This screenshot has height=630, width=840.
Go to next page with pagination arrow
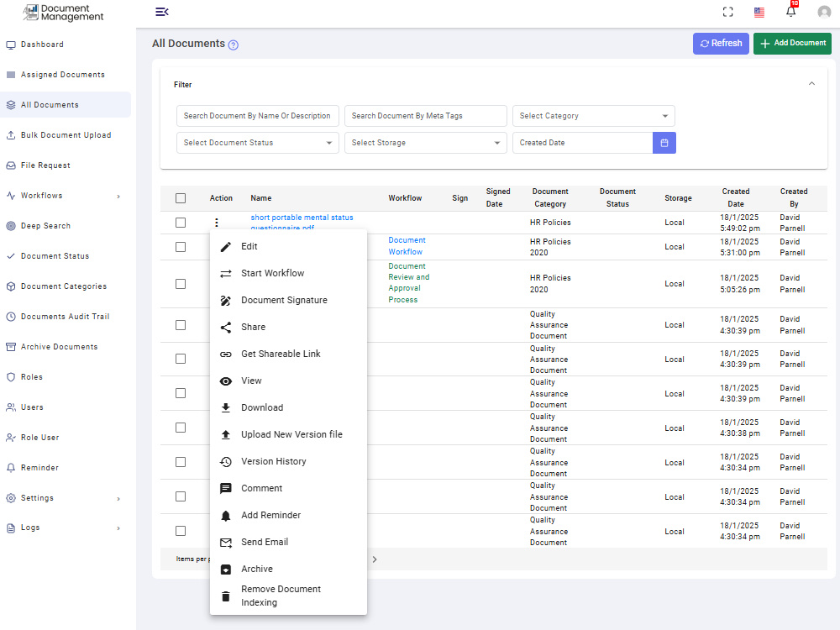[375, 559]
